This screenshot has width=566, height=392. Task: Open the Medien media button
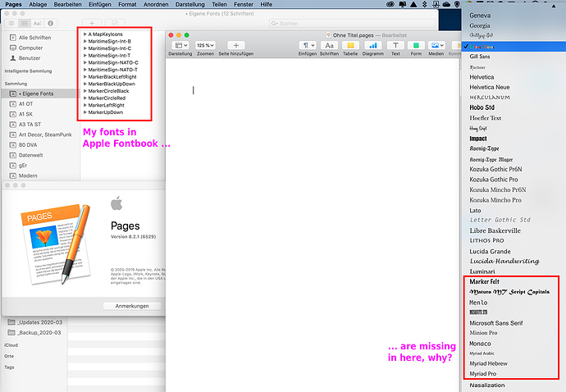tap(436, 45)
